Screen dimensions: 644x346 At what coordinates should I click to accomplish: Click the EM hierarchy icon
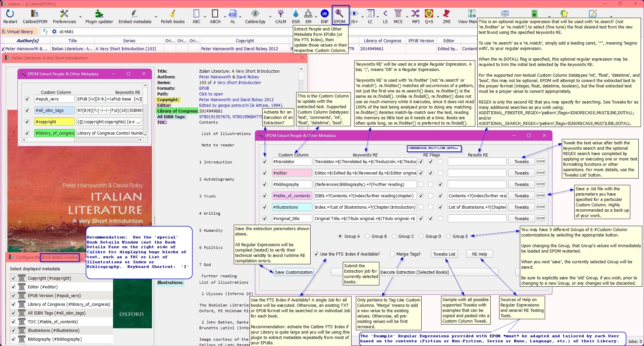tap(308, 14)
